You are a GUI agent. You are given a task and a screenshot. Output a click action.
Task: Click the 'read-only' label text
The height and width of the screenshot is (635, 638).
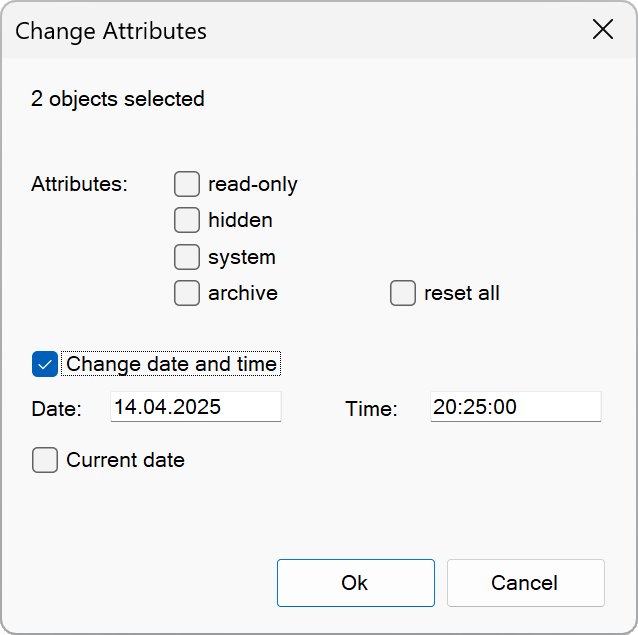tap(252, 184)
